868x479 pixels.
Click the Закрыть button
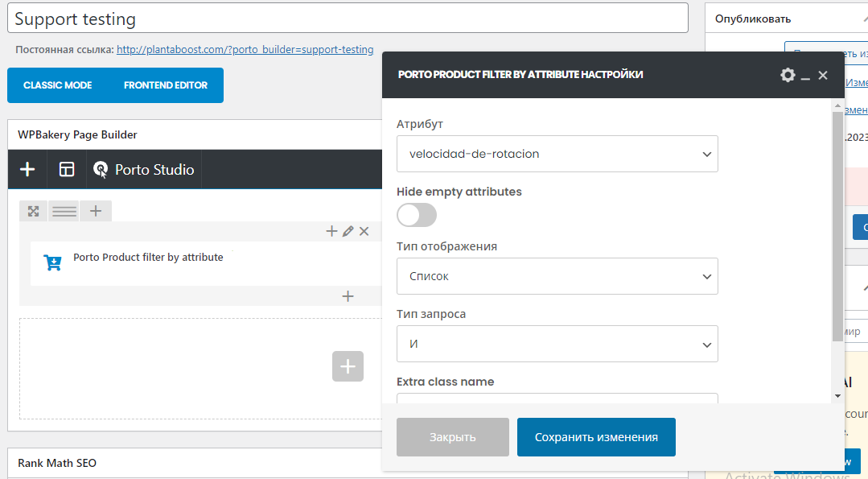(x=453, y=437)
